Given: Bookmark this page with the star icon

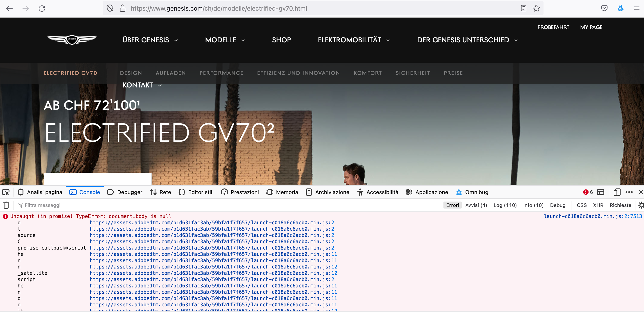Looking at the screenshot, I should click(x=536, y=9).
